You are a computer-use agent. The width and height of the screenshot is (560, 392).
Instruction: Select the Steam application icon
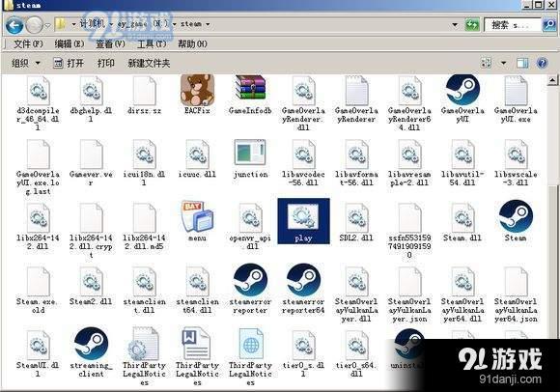(516, 216)
